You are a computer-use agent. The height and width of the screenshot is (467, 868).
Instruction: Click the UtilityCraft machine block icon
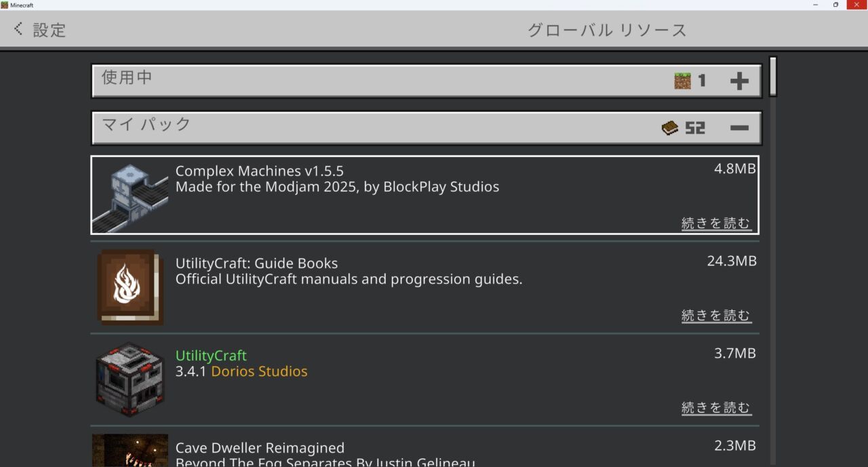(x=130, y=379)
